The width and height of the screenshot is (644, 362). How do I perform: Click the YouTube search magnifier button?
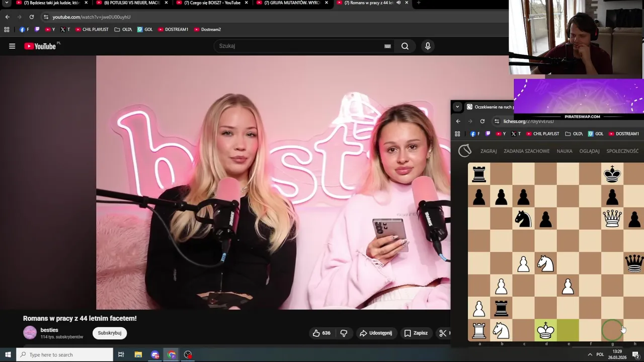(x=405, y=46)
